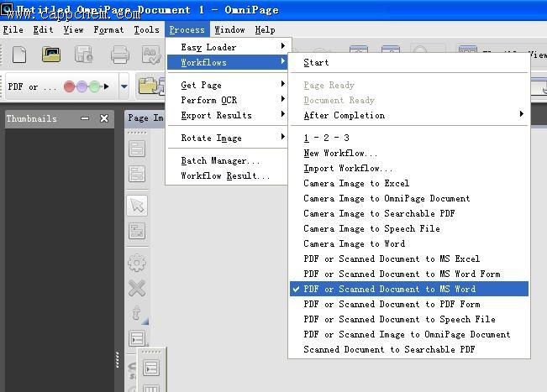Click the gear icon in image toolbar
This screenshot has width=547, height=392.
[137, 263]
